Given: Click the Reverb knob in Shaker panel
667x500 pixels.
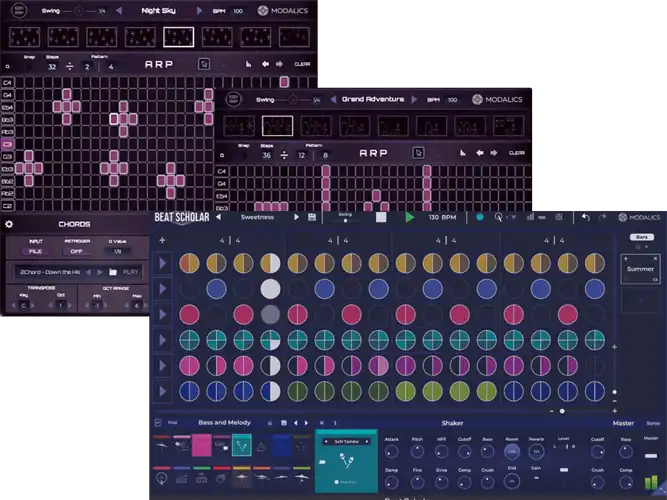Looking at the screenshot, I should click(x=536, y=451).
